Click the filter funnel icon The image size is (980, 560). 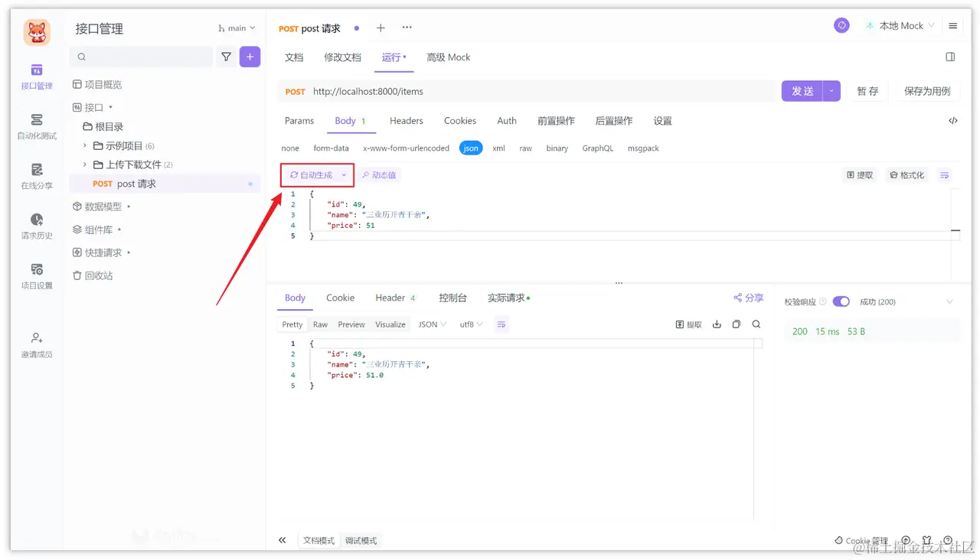(x=227, y=57)
